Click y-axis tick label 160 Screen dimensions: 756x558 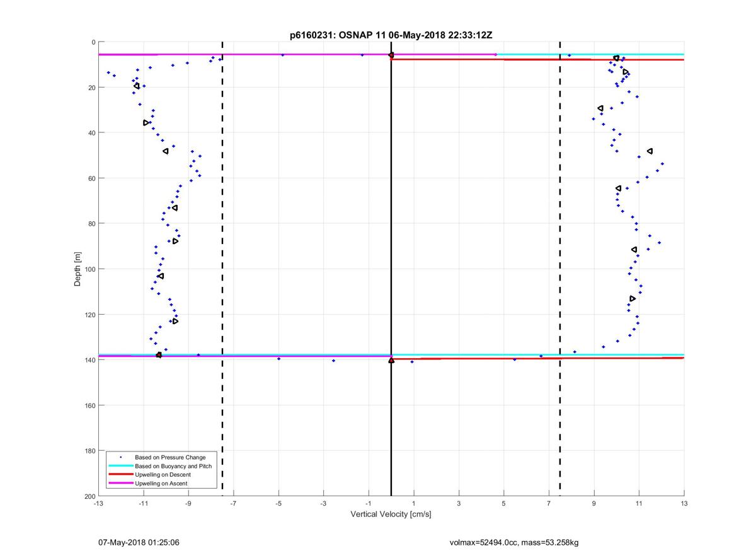(x=90, y=405)
